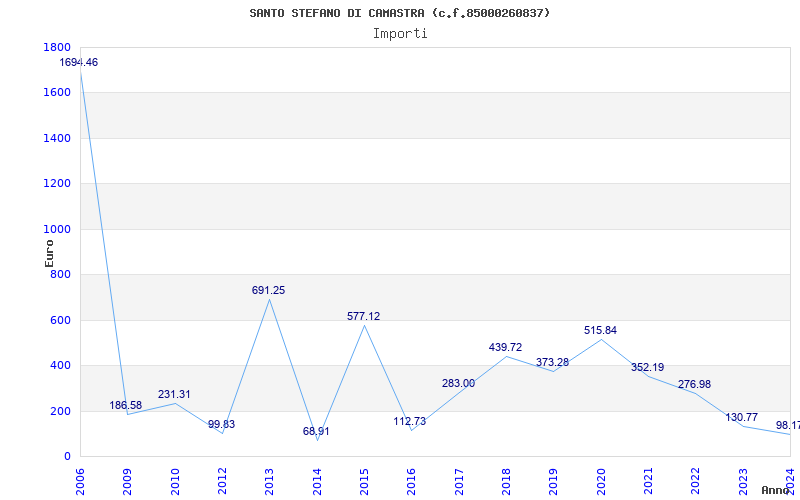
Task: Select the 691.25 peak value for 2013
Action: coord(268,290)
